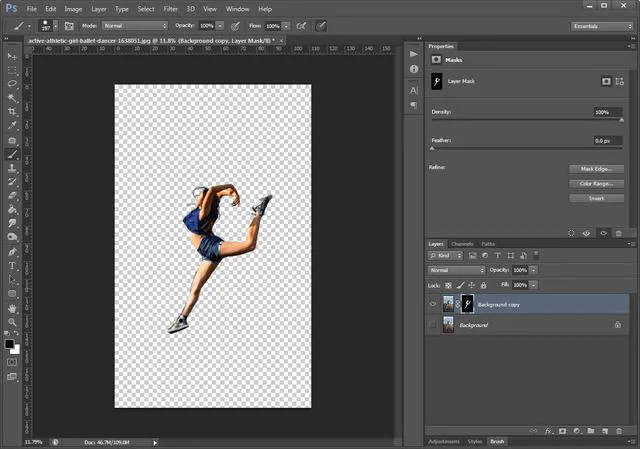
Task: Open the Flow slider dropdown
Action: [286, 26]
